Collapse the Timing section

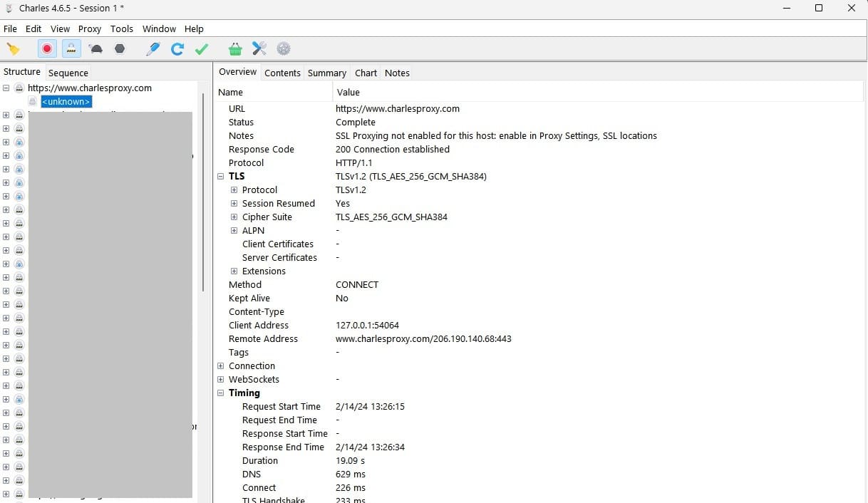221,393
